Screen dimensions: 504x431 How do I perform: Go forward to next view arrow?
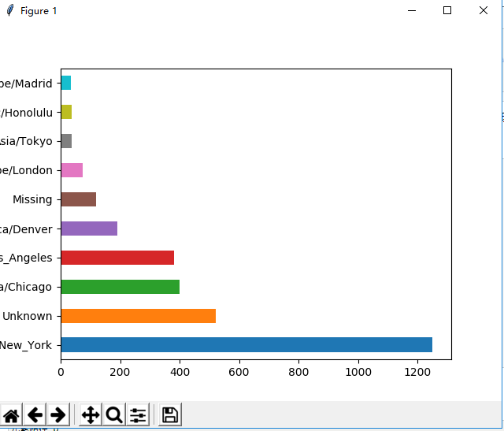coord(58,414)
